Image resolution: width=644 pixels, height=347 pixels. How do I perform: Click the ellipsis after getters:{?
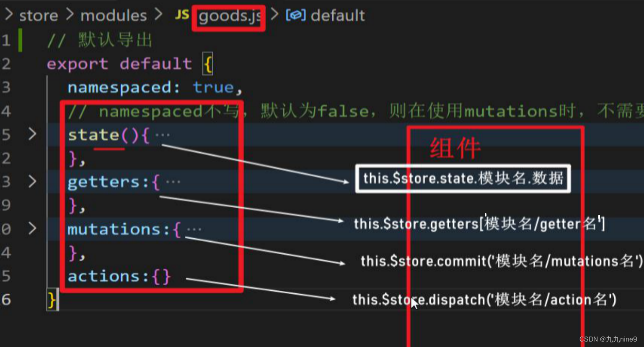point(173,182)
